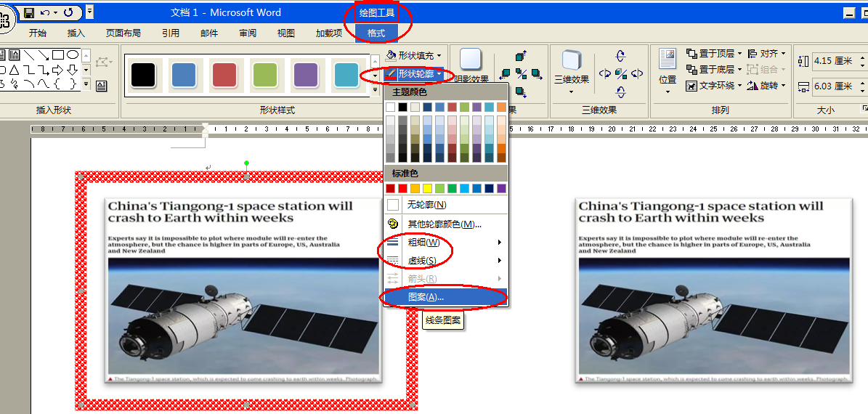868x414 pixels.
Task: Apply the purple shape style
Action: click(306, 76)
